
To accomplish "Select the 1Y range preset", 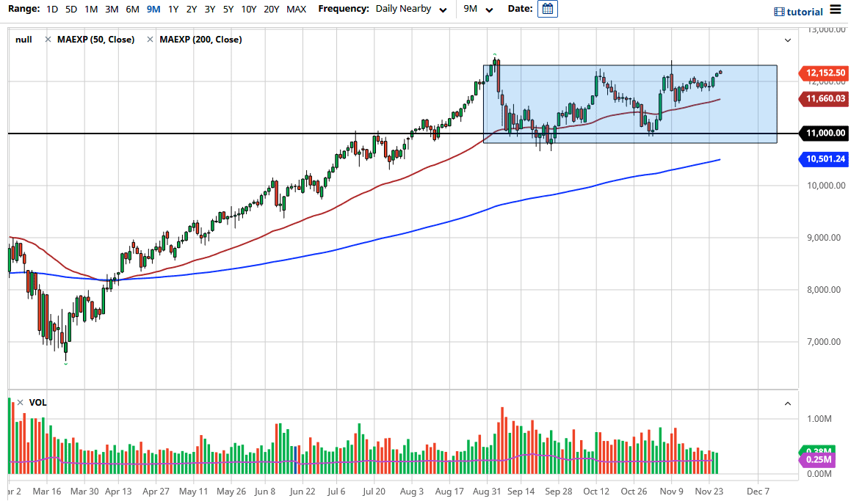I will coord(173,9).
